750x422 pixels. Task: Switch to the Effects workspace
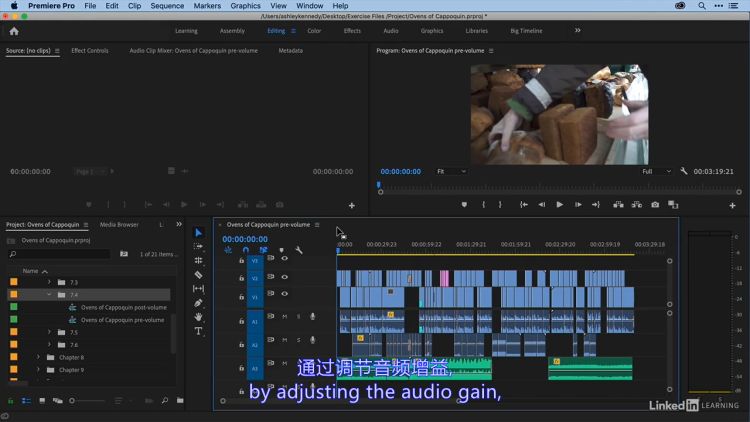click(x=352, y=31)
